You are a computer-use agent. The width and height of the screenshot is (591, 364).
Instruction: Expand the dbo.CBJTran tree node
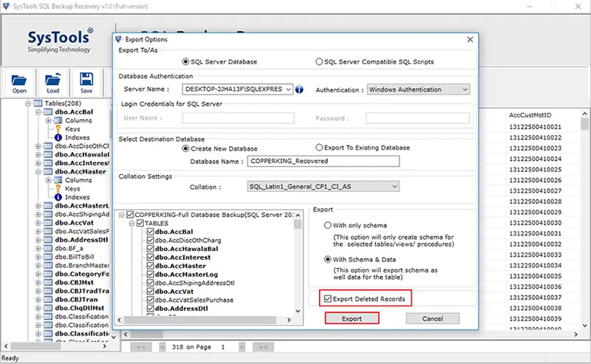(x=38, y=300)
